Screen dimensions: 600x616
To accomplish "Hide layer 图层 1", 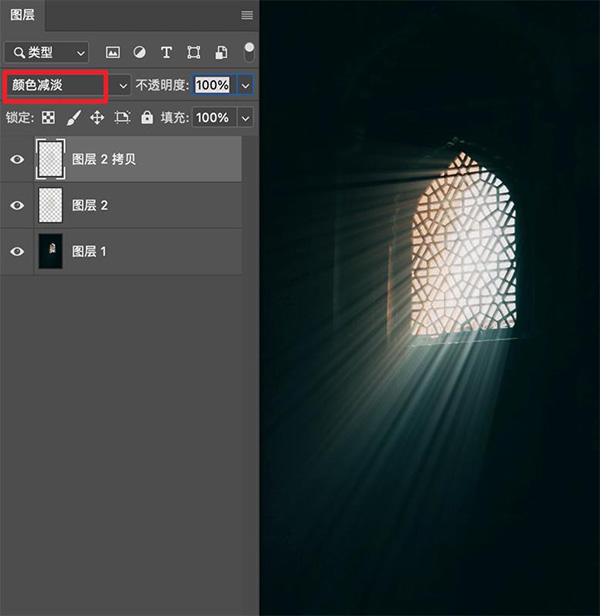I will 17,251.
